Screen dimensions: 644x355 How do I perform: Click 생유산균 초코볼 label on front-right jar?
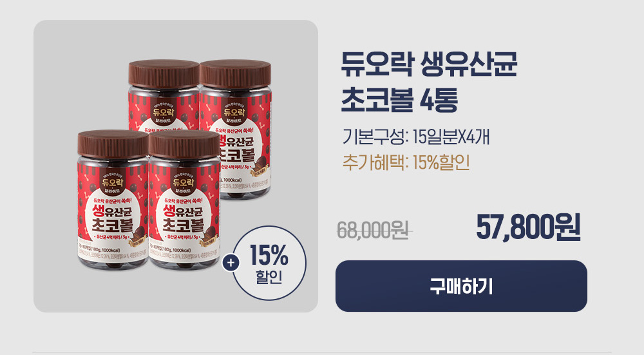[183, 218]
